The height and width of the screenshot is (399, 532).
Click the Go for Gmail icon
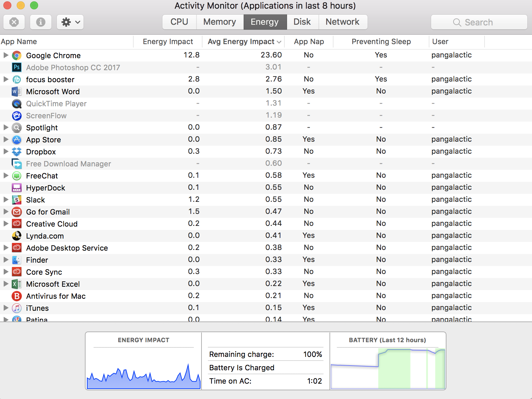point(17,212)
